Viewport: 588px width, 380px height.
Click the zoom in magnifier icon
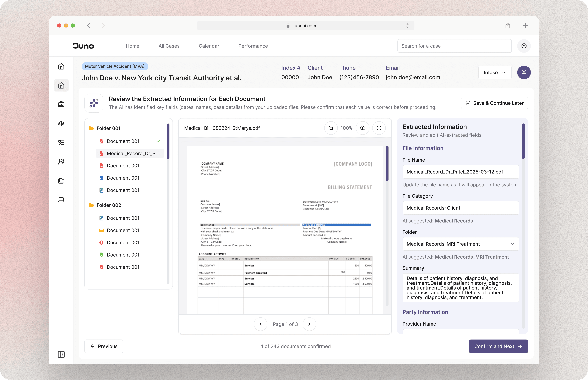click(363, 128)
